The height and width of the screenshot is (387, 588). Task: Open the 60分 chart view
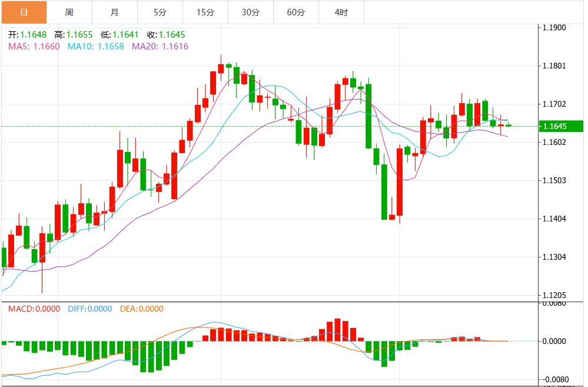click(296, 12)
